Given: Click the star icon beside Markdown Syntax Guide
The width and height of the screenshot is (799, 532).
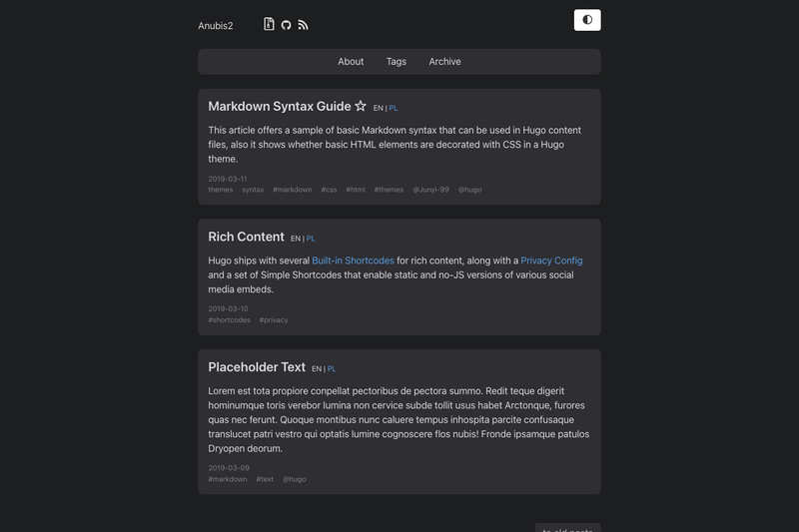Looking at the screenshot, I should [x=361, y=106].
